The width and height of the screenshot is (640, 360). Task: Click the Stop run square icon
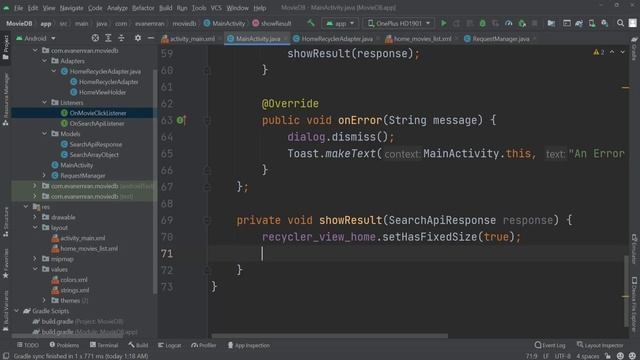point(534,23)
